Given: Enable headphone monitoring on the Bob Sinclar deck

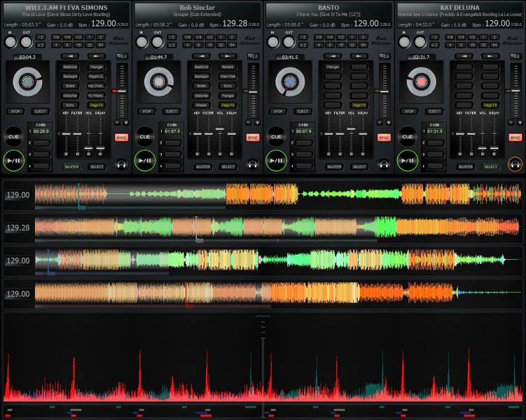Looking at the screenshot, I should click(x=253, y=164).
